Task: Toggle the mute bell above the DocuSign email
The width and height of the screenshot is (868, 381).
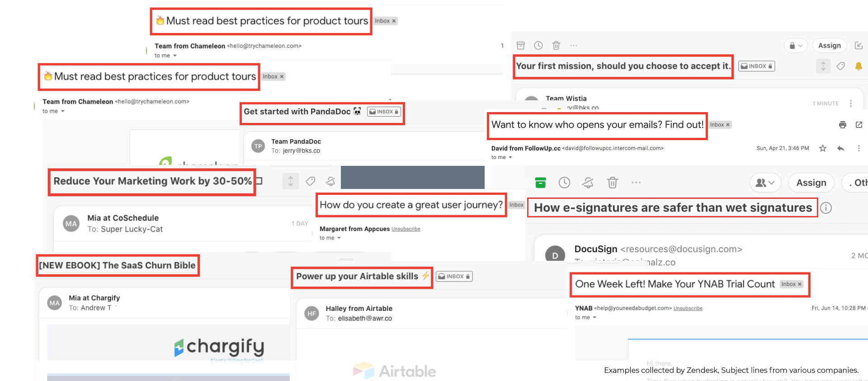Action: (588, 183)
